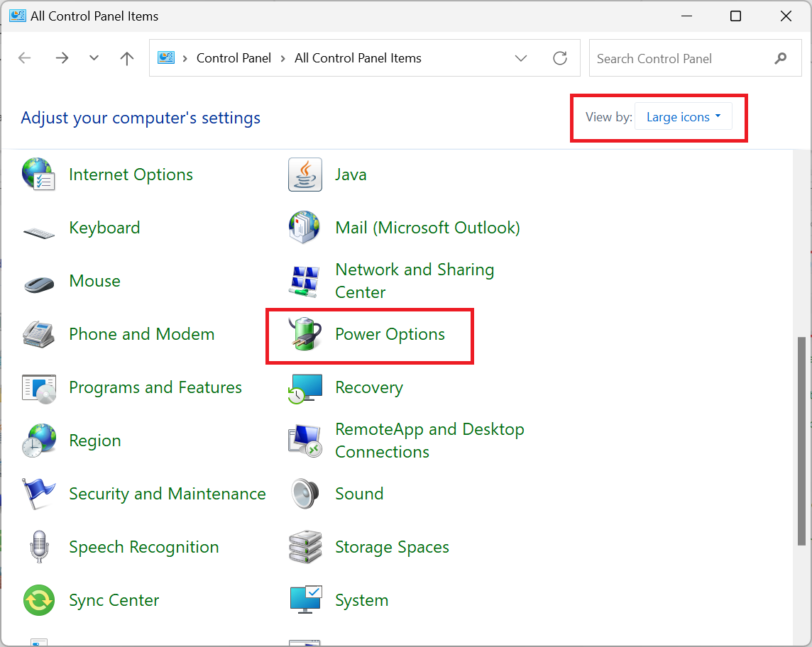
Task: Expand the View by Large icons dropdown
Action: click(x=683, y=117)
